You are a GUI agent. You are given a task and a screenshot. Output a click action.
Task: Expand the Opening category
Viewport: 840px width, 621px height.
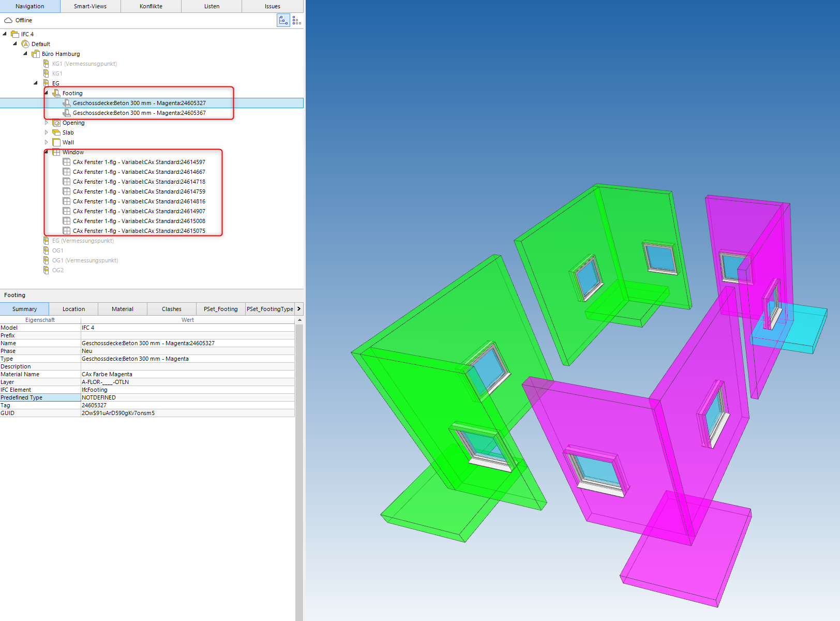(46, 123)
